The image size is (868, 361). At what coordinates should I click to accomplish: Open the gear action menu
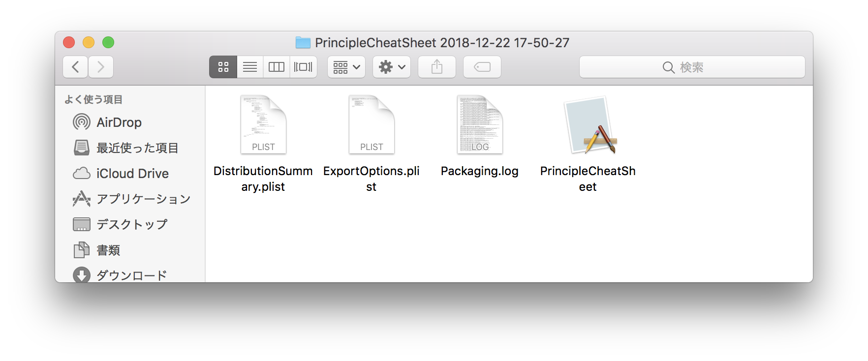point(392,67)
